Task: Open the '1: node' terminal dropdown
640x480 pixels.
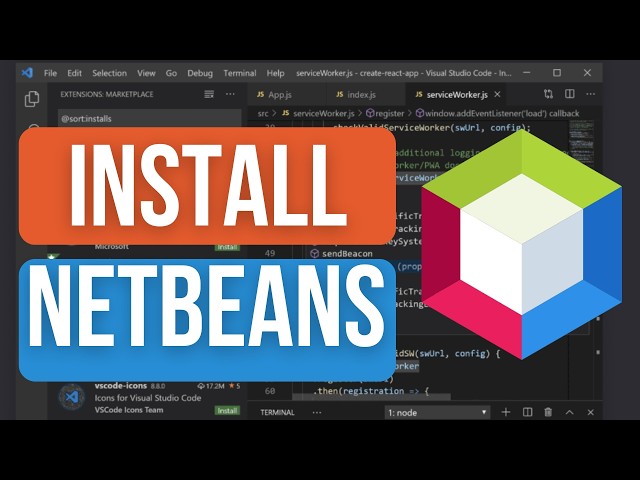Action: click(x=437, y=412)
